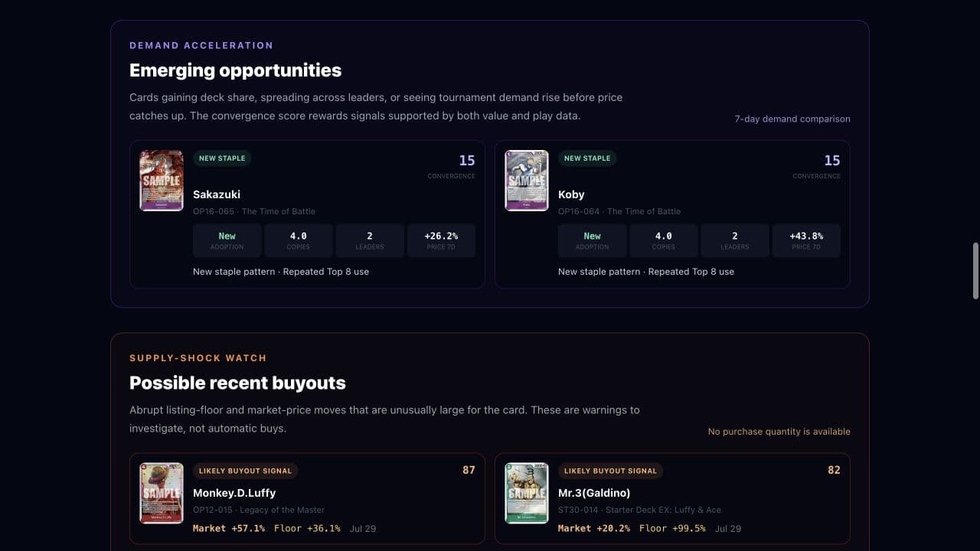This screenshot has height=551, width=980.
Task: Open the Koby card thumbnail
Action: 527,181
